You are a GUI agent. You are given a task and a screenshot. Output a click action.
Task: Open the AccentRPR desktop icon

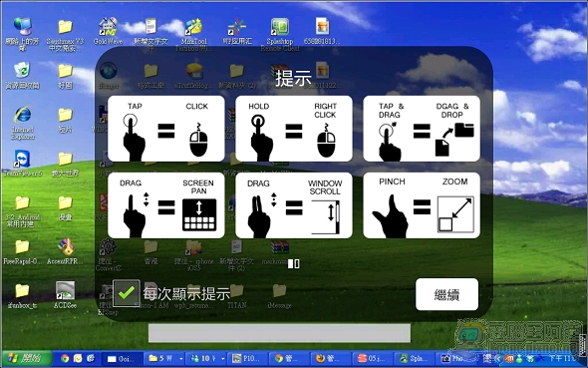(x=65, y=251)
